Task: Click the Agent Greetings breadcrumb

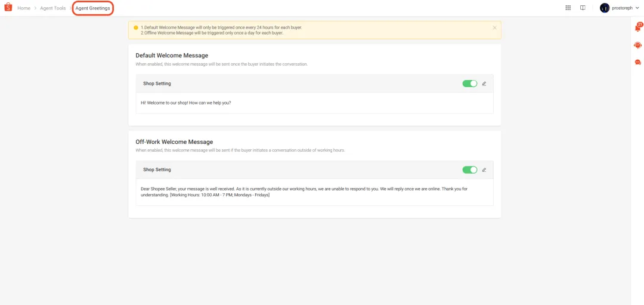Action: (x=92, y=8)
